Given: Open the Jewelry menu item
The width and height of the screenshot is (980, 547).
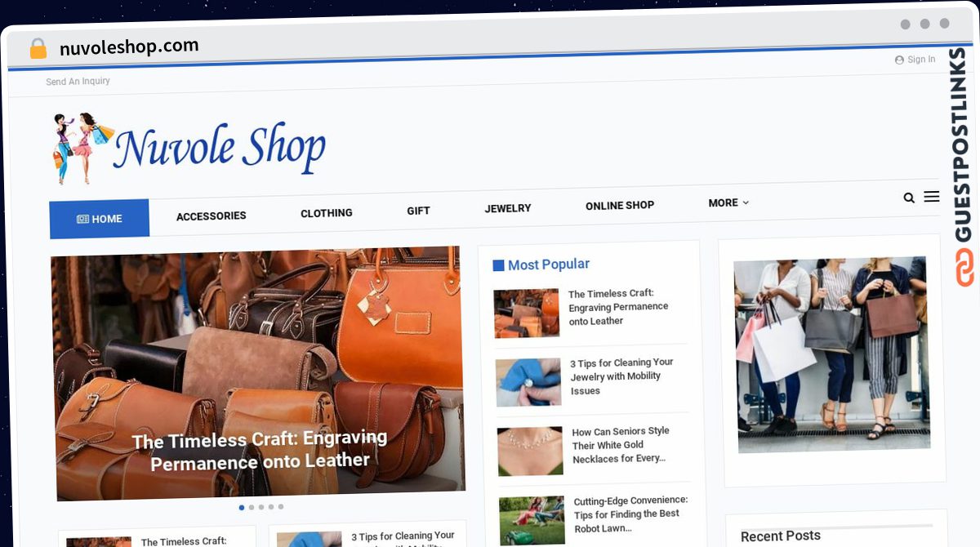Looking at the screenshot, I should (507, 208).
